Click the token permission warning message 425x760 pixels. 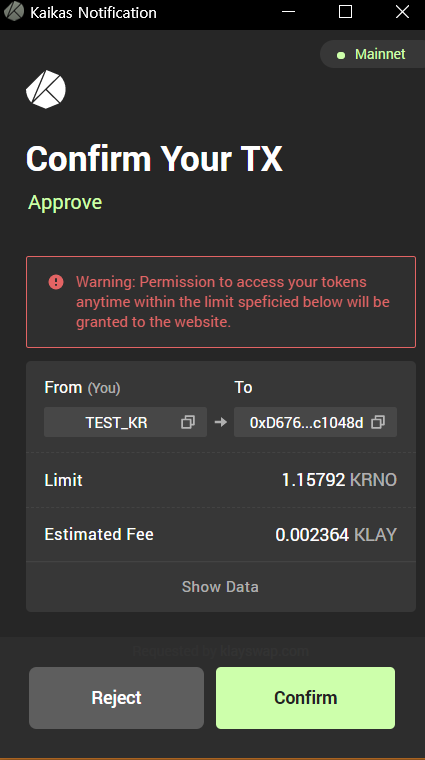[233, 301]
